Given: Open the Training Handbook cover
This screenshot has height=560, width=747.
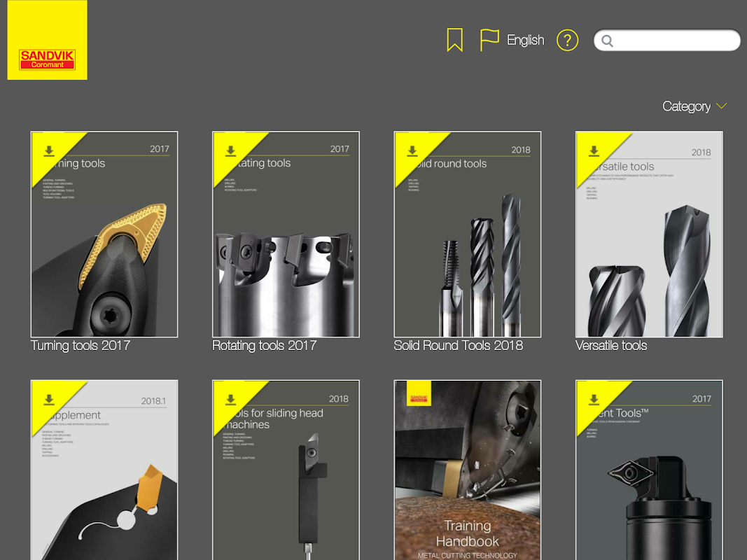Looking at the screenshot, I should point(468,470).
